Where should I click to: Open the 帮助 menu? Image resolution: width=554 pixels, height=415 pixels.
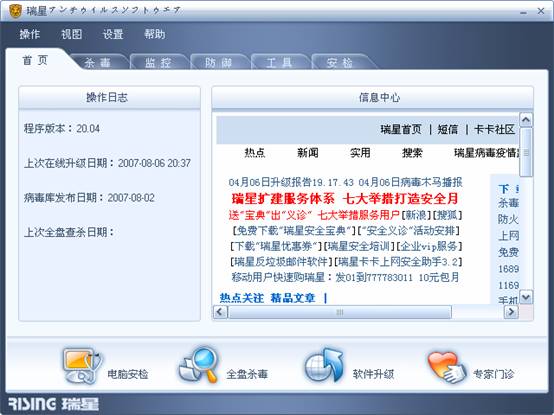click(x=154, y=34)
